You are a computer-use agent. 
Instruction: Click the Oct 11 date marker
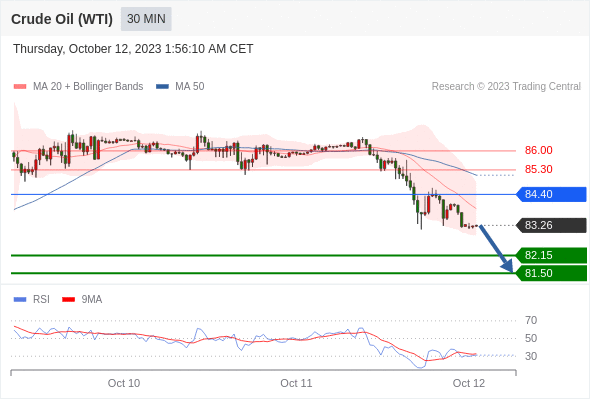coord(296,383)
